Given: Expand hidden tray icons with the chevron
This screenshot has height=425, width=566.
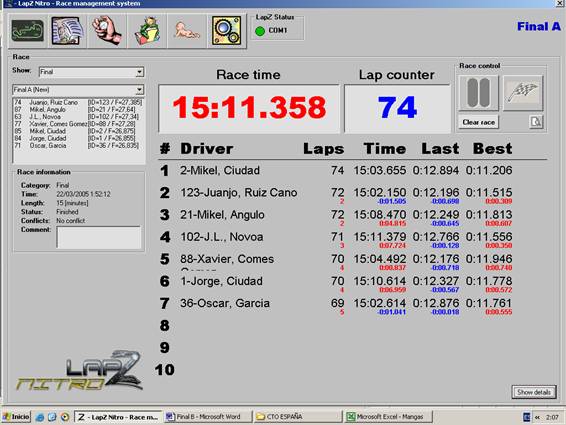Looking at the screenshot, I should click(537, 417).
